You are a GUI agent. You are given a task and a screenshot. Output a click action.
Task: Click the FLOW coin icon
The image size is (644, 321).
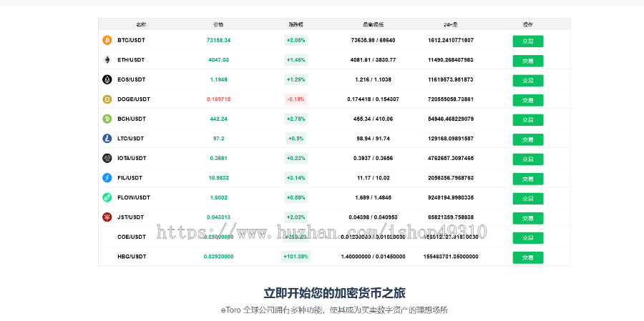(107, 198)
